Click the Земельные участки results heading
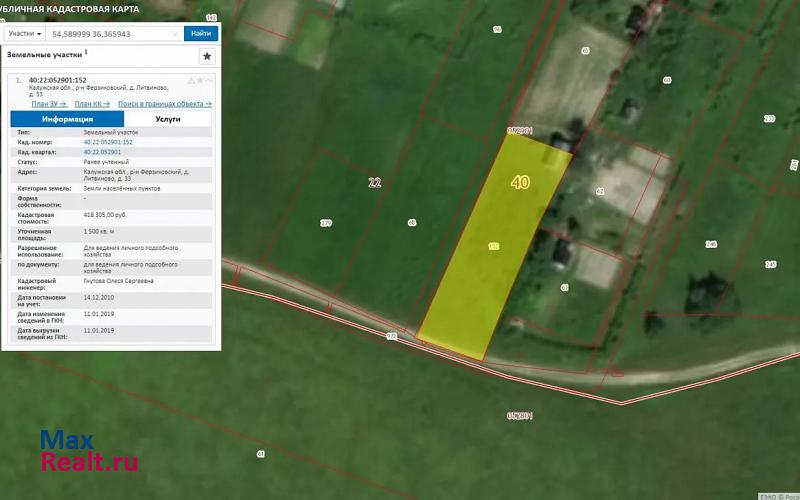The width and height of the screenshot is (800, 500). coord(45,55)
